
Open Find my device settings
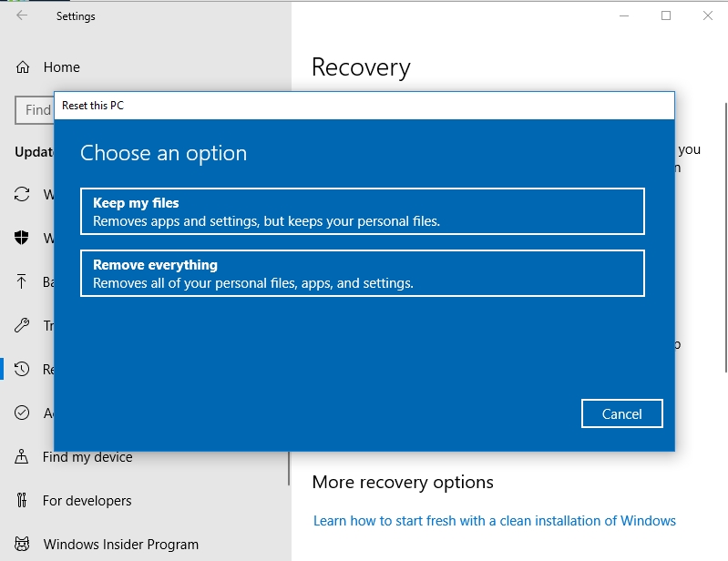point(87,457)
